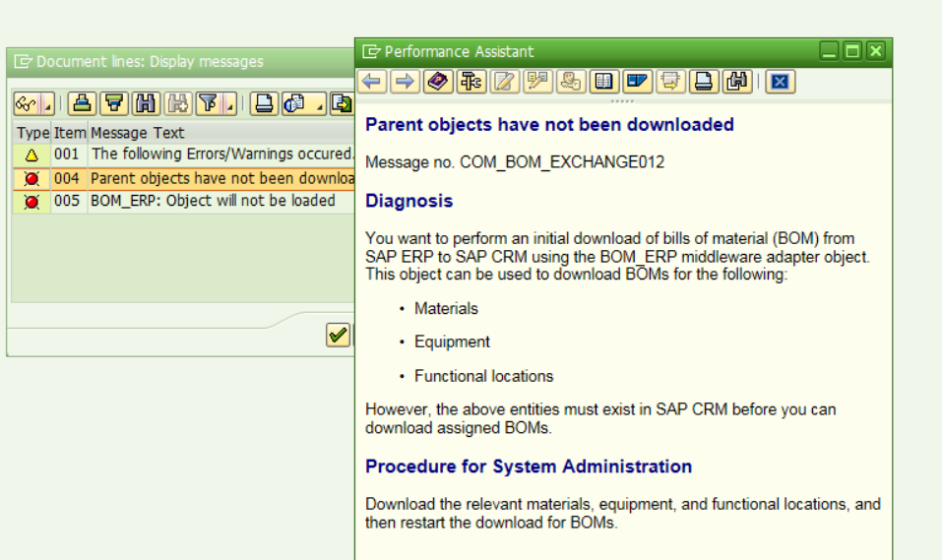Viewport: 942px width, 560px height.
Task: Open the Document lines window title bar menu icon
Action: pos(23,61)
